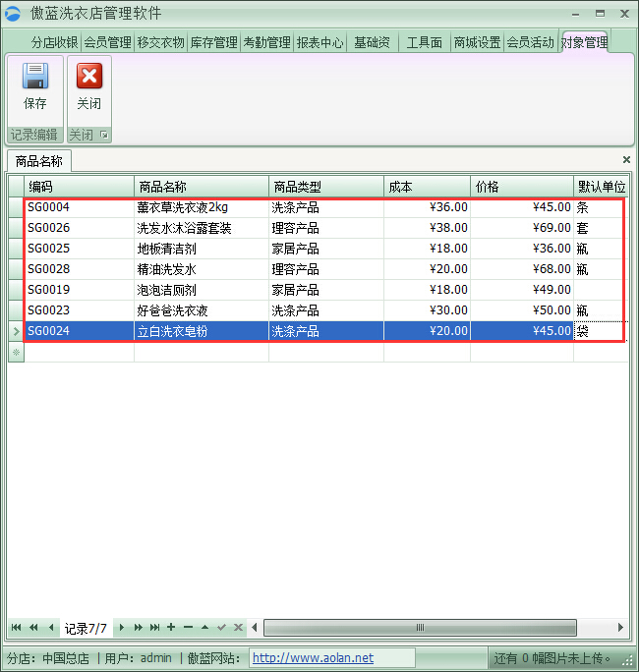This screenshot has height=672, width=639.
Task: Open the 会员活动 tab
Action: [x=531, y=42]
